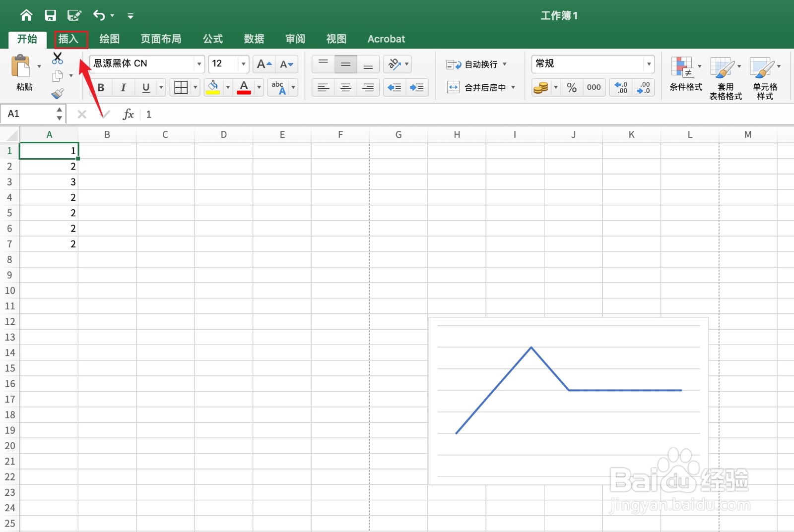Viewport: 794px width, 532px height.
Task: Copy selection with copy icon
Action: [58, 76]
